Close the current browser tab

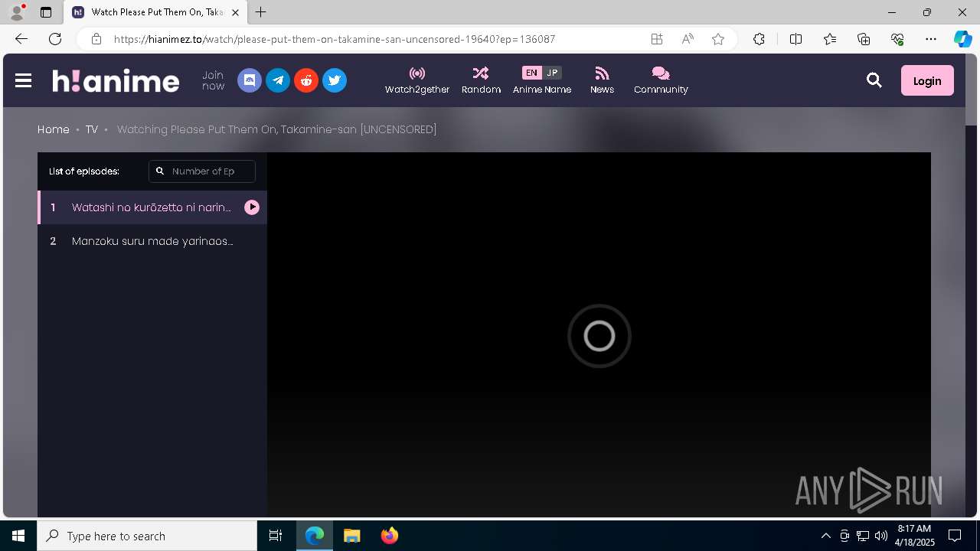235,12
